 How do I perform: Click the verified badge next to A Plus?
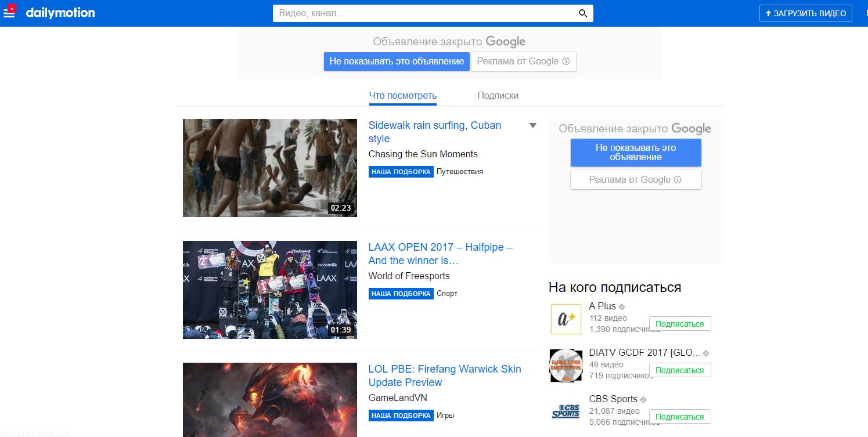622,307
